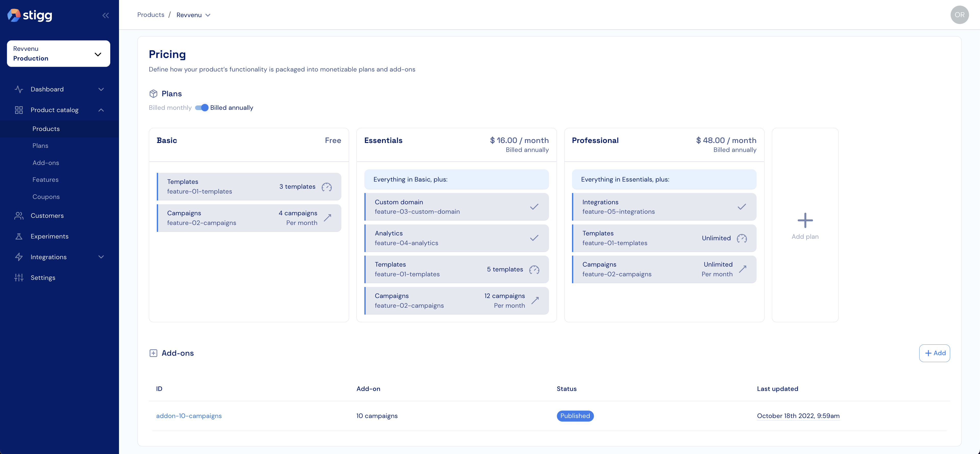Expand the Integrations sidebar section
Image resolution: width=980 pixels, height=454 pixels.
pos(101,257)
